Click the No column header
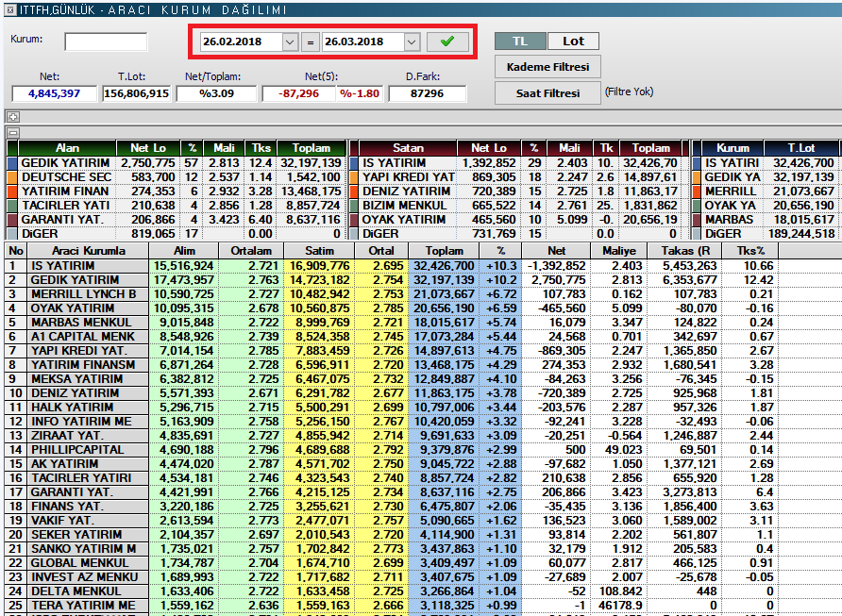This screenshot has width=842, height=616. (x=15, y=251)
